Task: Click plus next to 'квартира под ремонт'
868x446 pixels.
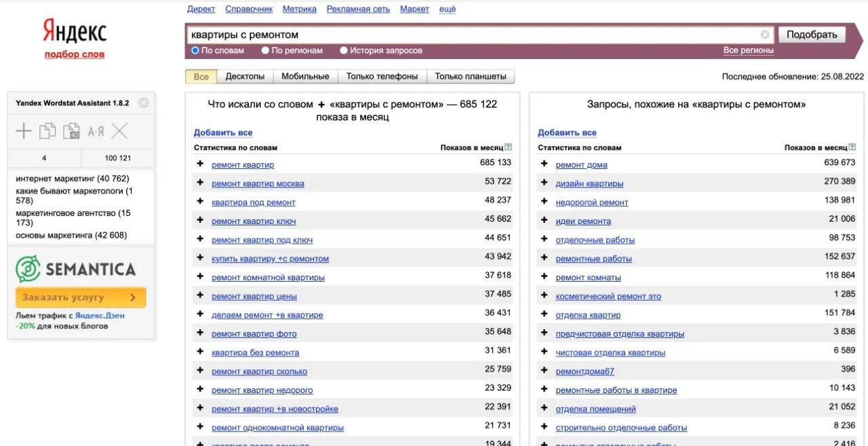Action: tap(200, 202)
